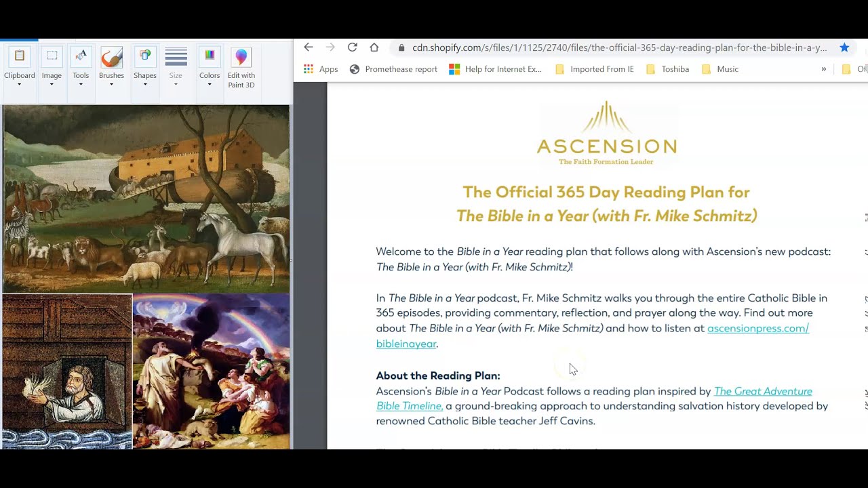Click the cdn.shopify.com address bar
The width and height of the screenshot is (868, 488).
tap(619, 47)
